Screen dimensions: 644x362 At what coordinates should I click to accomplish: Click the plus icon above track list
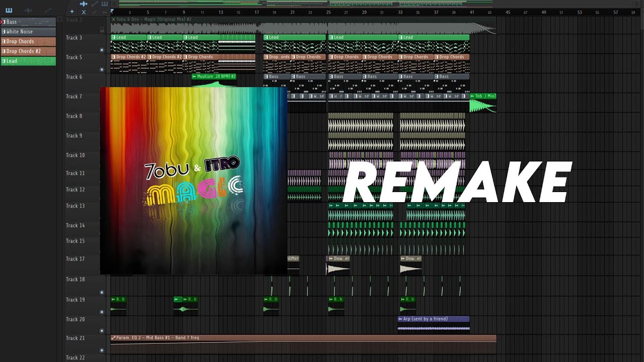(72, 12)
